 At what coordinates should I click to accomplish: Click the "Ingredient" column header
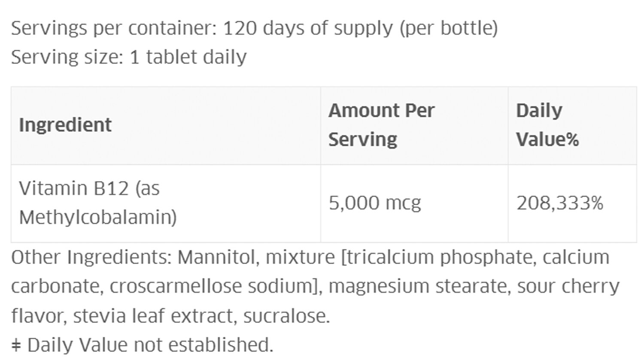(65, 125)
